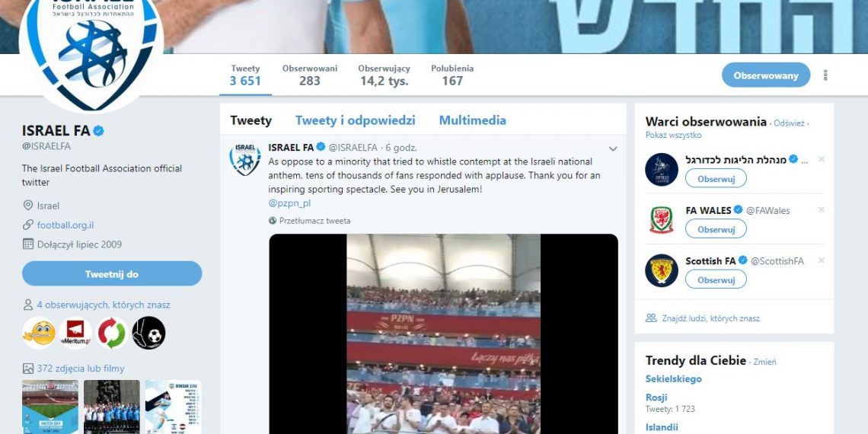Click the Sekielskiego trend
Image resolution: width=868 pixels, height=434 pixels.
pos(673,378)
